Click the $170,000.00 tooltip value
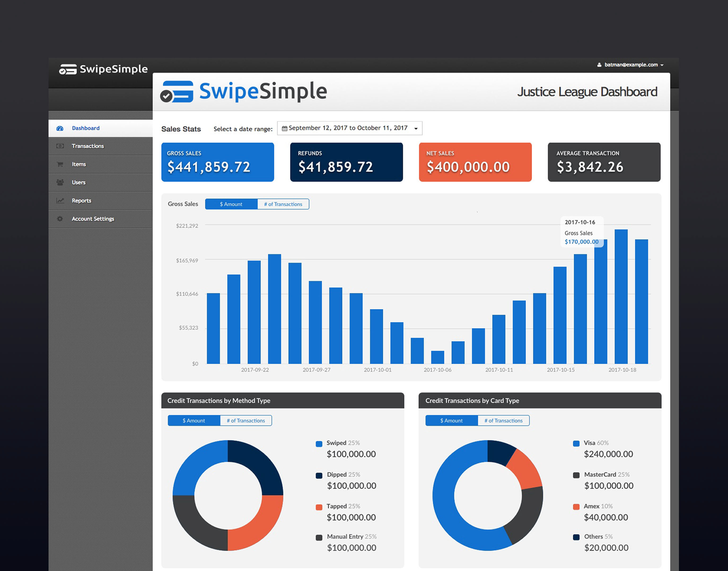This screenshot has width=728, height=571. coord(582,242)
